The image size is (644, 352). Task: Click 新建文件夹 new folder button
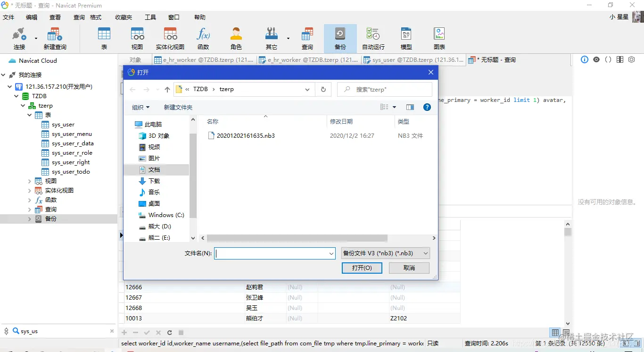point(178,107)
